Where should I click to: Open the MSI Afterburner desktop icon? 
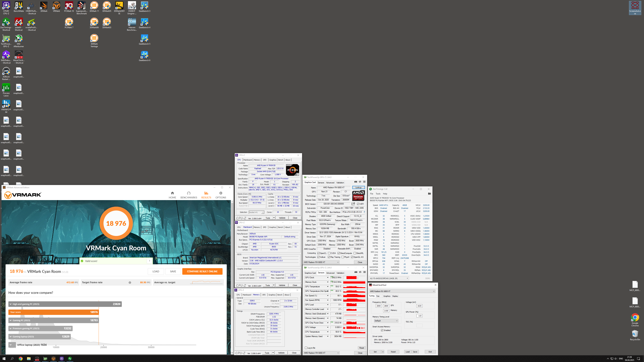pos(19,41)
